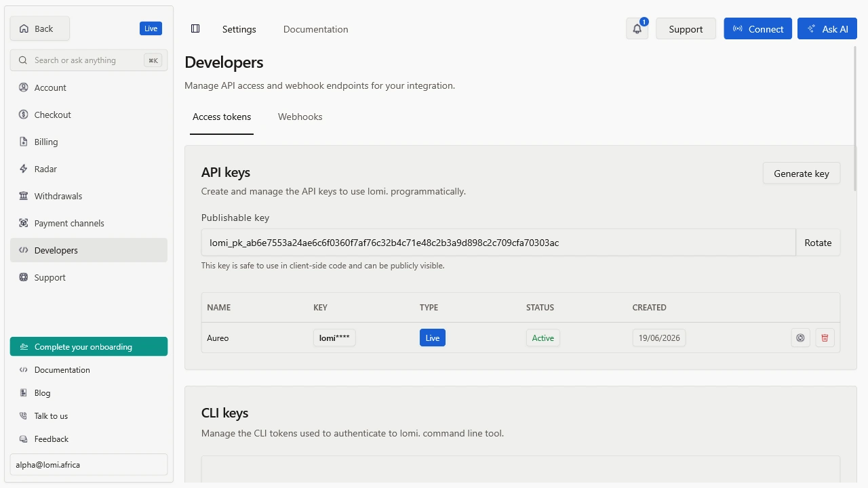
Task: Click Talk to us
Action: point(89,416)
